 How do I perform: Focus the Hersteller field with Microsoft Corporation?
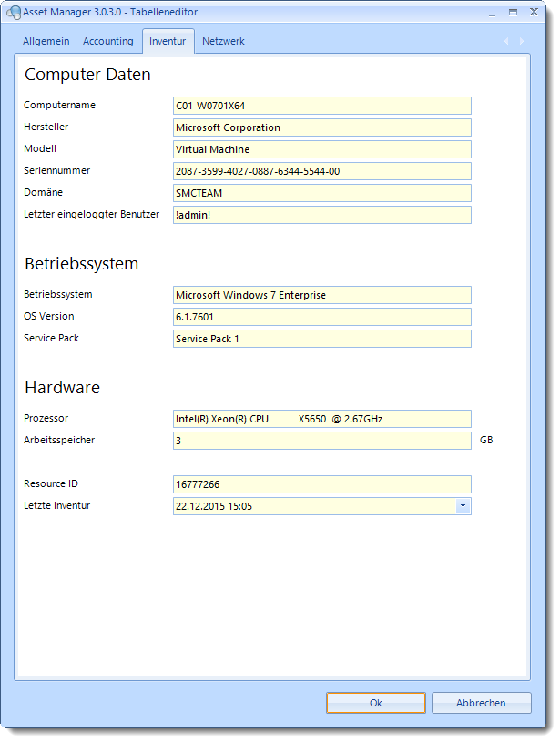pyautogui.click(x=322, y=127)
